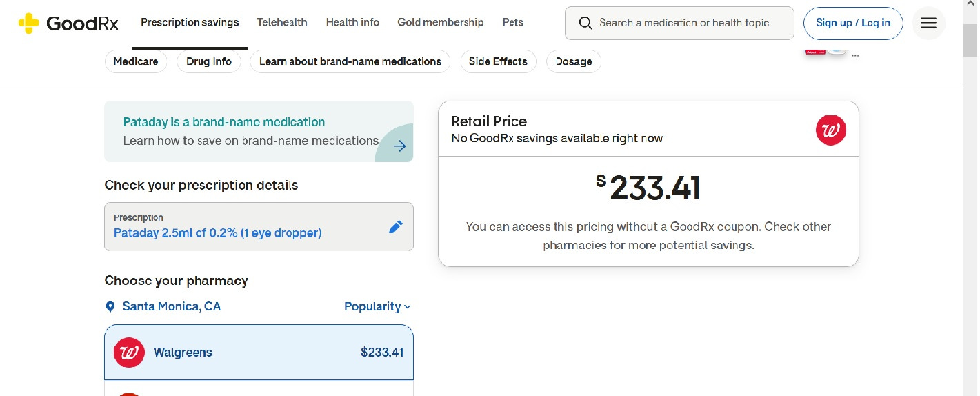Open the Gold membership menu

pyautogui.click(x=440, y=23)
